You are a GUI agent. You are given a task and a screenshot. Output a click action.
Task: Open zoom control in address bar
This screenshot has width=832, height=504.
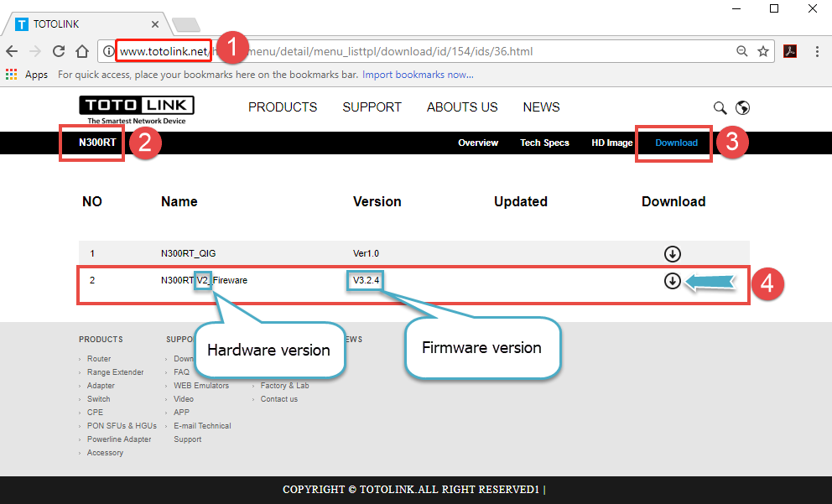click(x=741, y=51)
